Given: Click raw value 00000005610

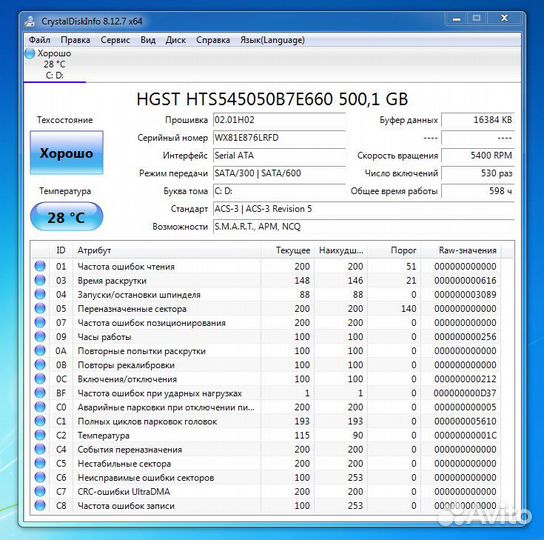Looking at the screenshot, I should coord(465,421).
